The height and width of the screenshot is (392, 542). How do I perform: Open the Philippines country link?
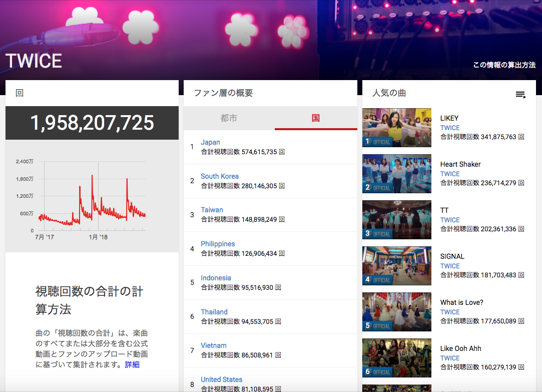pyautogui.click(x=218, y=244)
